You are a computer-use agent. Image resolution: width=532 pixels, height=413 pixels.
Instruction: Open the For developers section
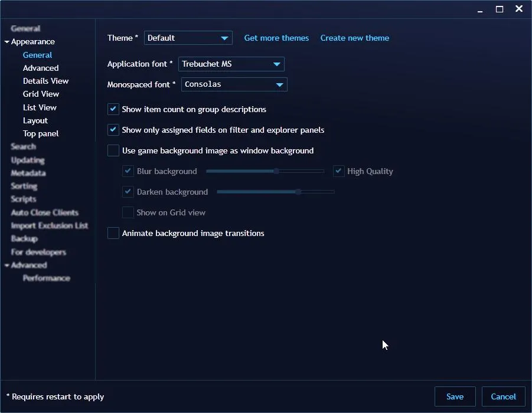pyautogui.click(x=38, y=253)
